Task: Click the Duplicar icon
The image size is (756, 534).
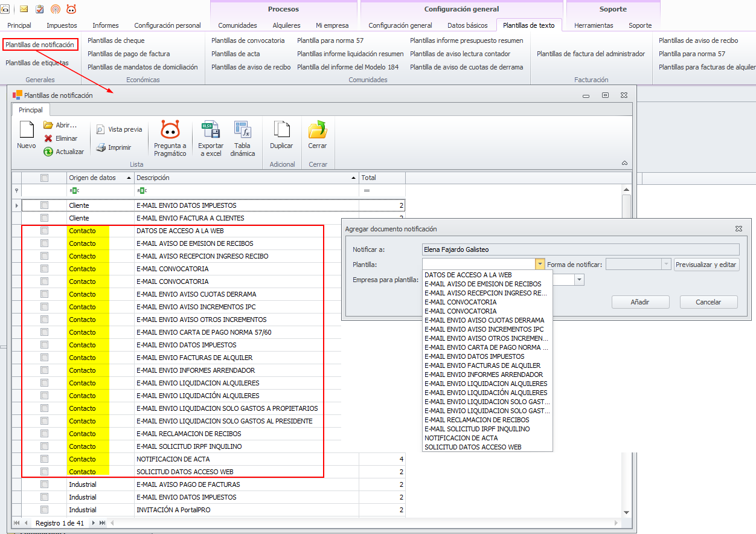Action: click(x=281, y=130)
